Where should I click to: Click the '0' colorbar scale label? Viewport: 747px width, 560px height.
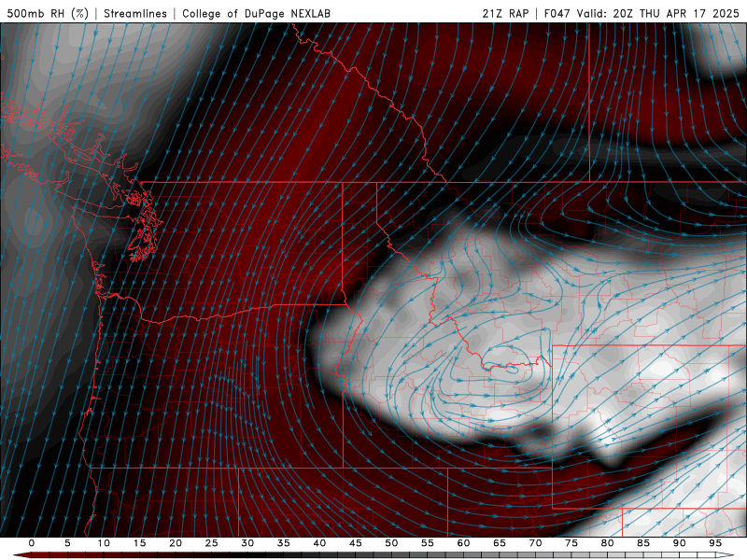32,543
